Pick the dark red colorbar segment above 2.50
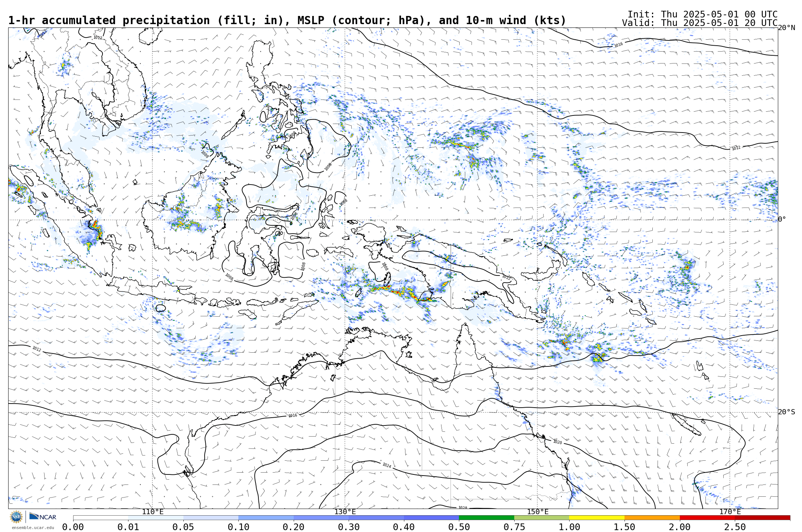The image size is (802, 532). 762,518
